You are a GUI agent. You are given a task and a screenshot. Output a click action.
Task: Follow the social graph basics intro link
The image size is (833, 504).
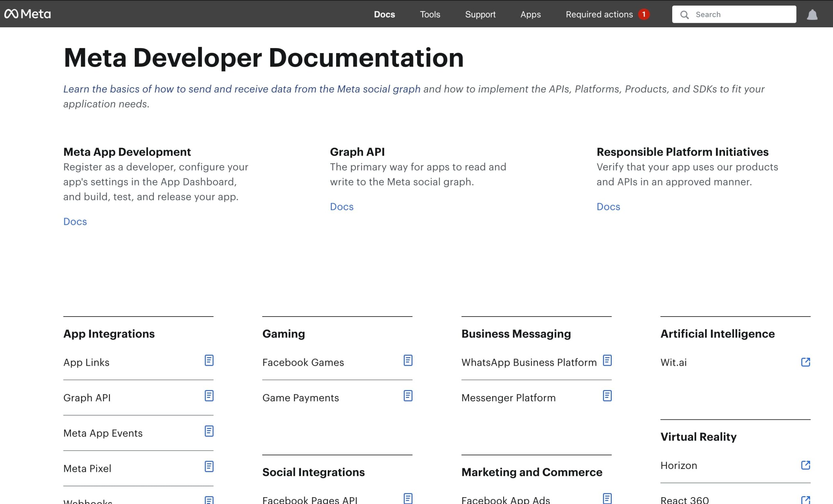[x=242, y=89]
